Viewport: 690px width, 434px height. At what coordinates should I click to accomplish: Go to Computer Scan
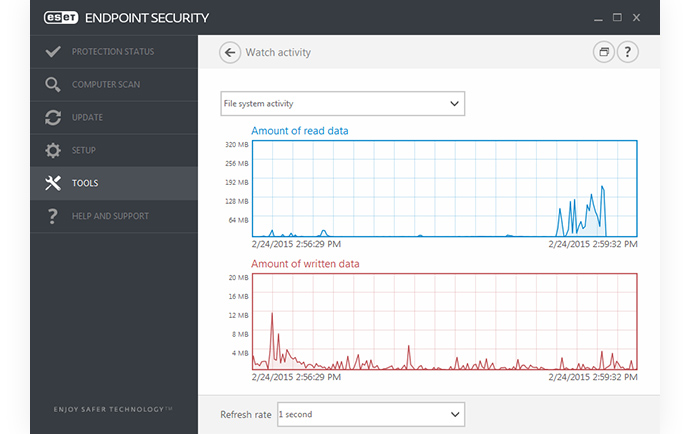pos(114,85)
